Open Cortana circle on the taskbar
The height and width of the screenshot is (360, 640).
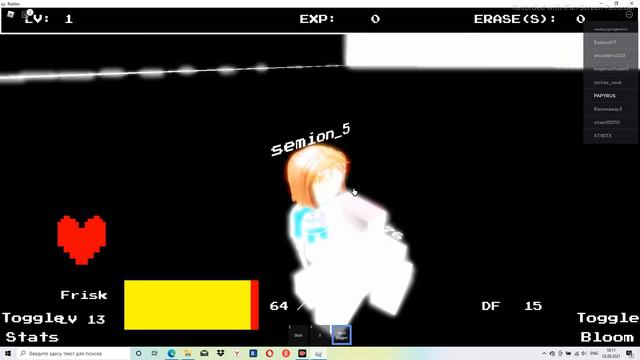coord(138,353)
